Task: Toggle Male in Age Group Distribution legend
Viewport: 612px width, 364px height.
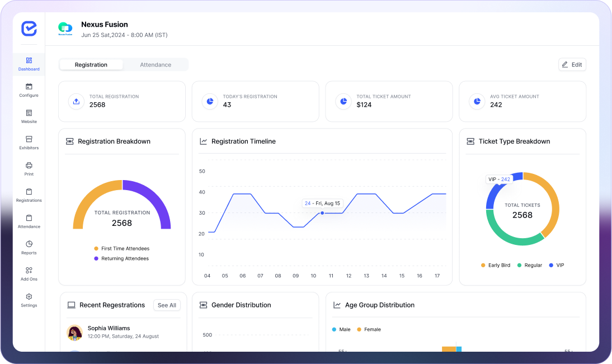Action: [x=341, y=329]
